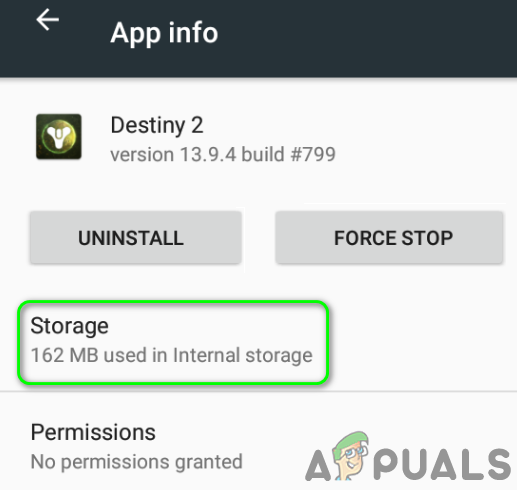Click the PUALS watermark lettering
Image resolution: width=517 pixels, height=490 pixels.
[x=442, y=464]
